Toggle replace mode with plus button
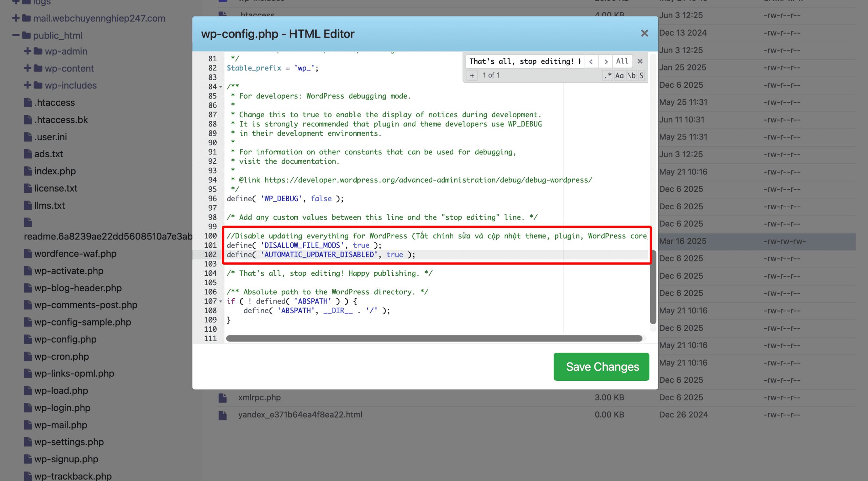This screenshot has width=868, height=481. [x=472, y=75]
